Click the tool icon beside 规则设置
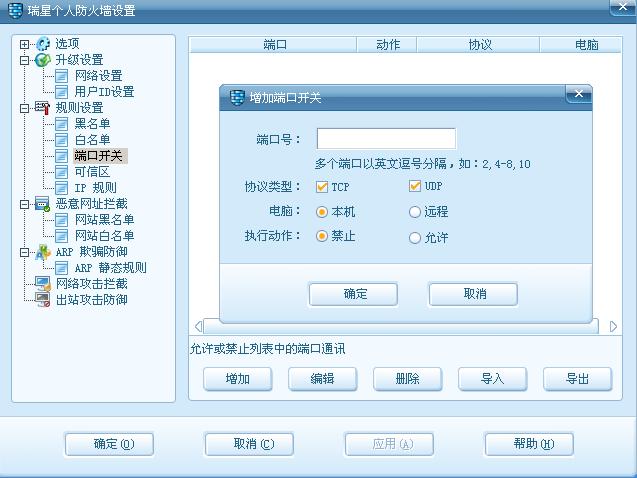The width and height of the screenshot is (637, 478). [43, 108]
